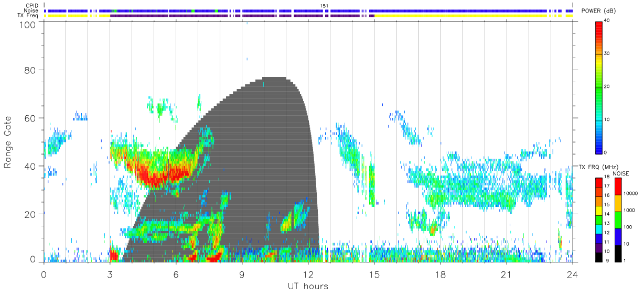Click the 10000 label on noise scale

point(630,193)
